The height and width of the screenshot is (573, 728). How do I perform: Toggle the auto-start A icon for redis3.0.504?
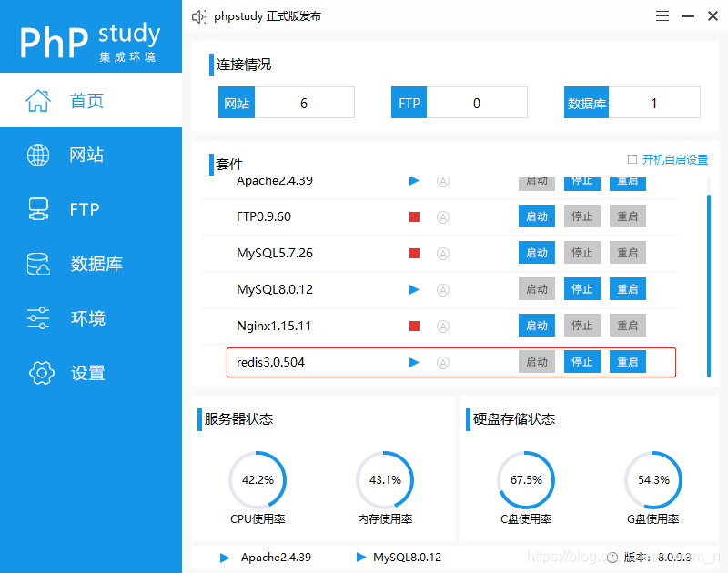443,363
